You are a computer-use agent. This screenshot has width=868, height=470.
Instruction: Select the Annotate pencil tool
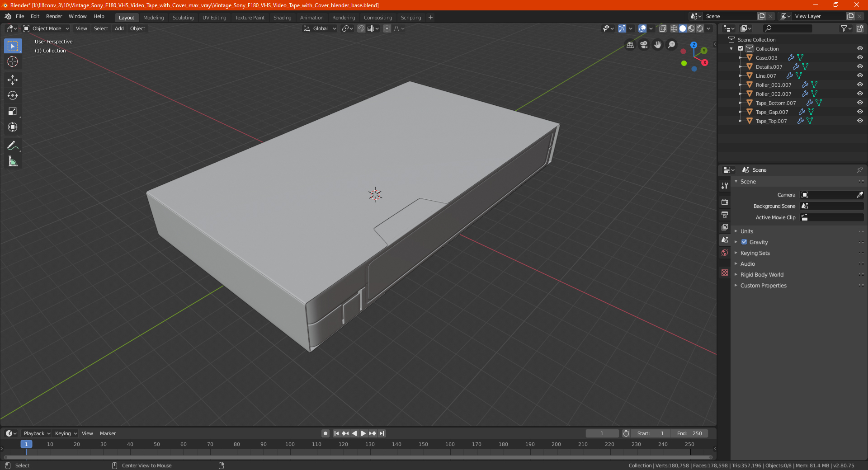click(13, 146)
